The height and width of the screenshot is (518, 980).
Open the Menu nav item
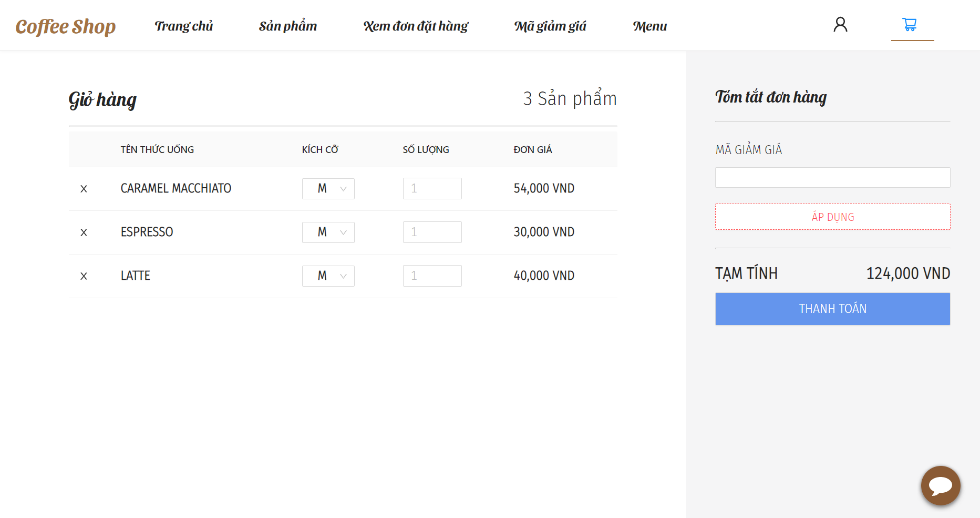[650, 26]
